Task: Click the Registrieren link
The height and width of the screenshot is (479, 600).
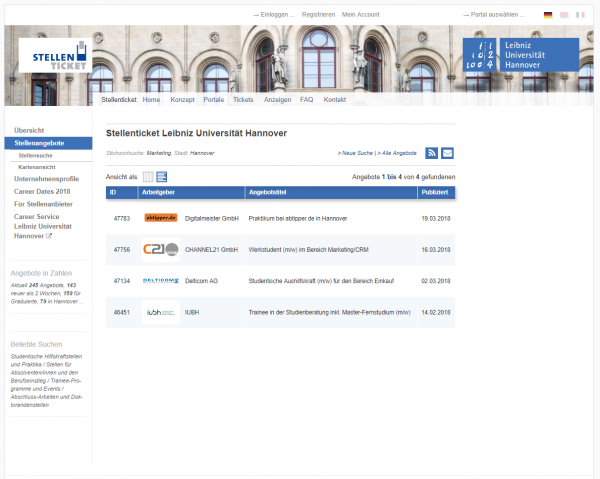Action: [x=318, y=15]
